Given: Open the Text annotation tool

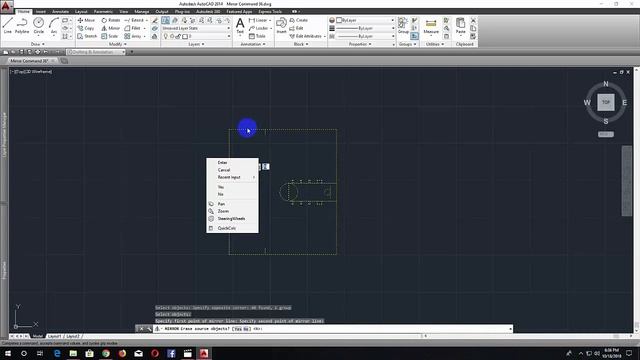Looking at the screenshot, I should coord(240,25).
